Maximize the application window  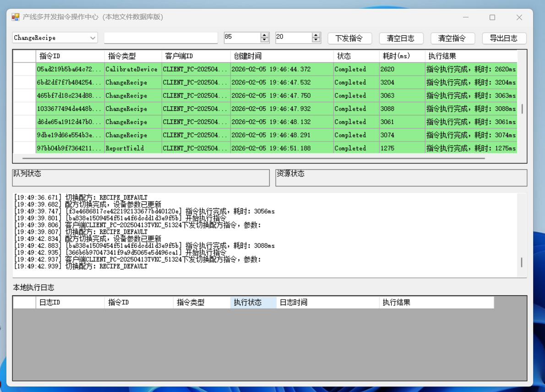[492, 17]
